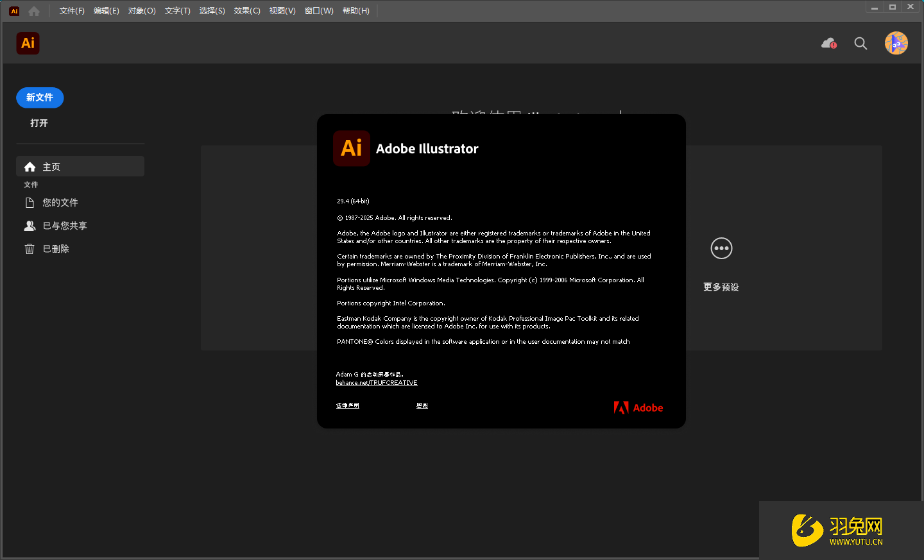Click the Adobe Illustrator title text
Viewport: 924px width, 560px height.
click(427, 149)
